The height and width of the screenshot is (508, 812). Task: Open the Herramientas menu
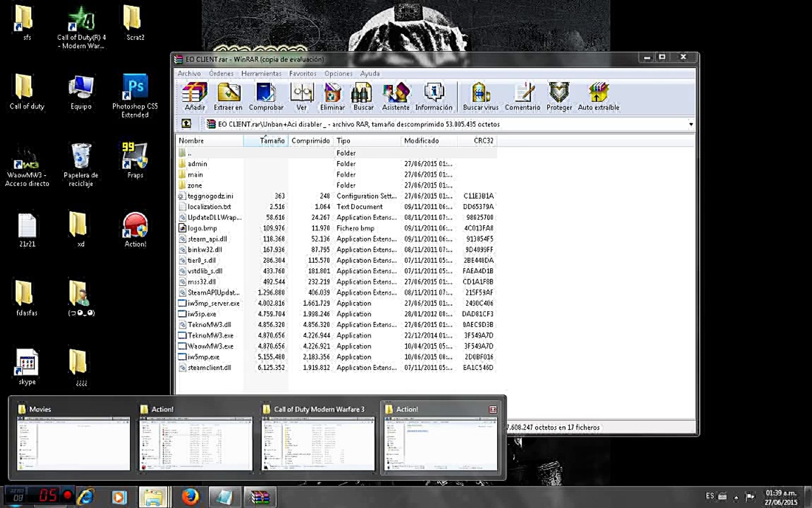click(261, 73)
